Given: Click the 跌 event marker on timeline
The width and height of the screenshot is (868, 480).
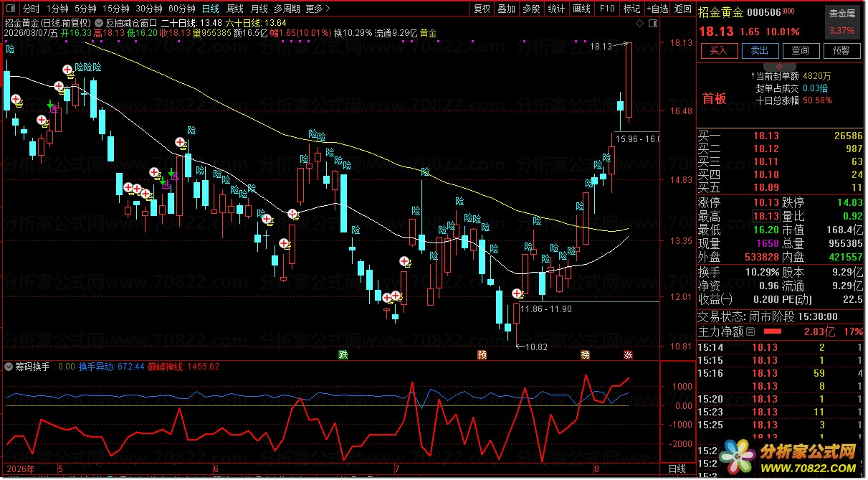Looking at the screenshot, I should tap(343, 355).
